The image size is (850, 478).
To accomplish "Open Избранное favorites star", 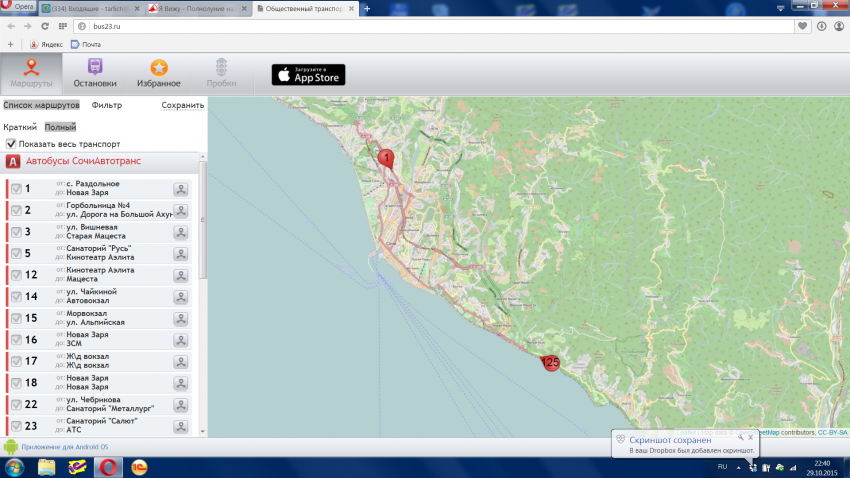I will (158, 73).
